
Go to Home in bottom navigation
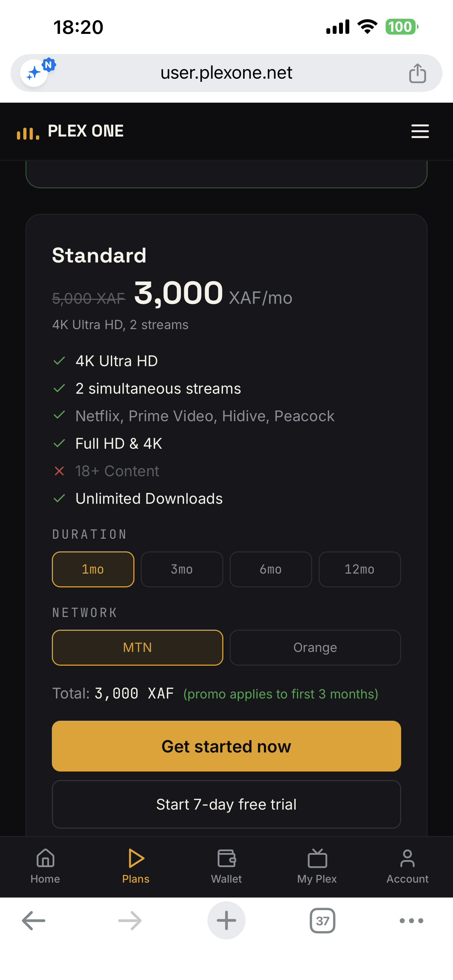(x=45, y=866)
